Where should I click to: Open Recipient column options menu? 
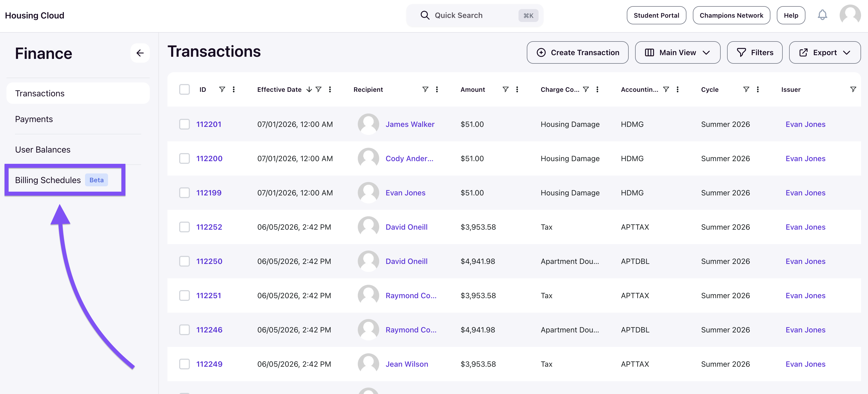437,89
